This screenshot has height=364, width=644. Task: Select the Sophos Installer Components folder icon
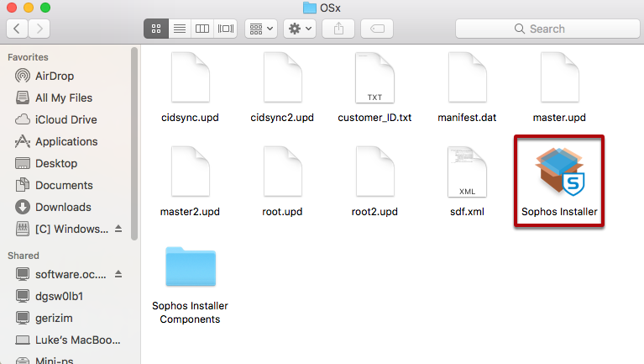(191, 266)
